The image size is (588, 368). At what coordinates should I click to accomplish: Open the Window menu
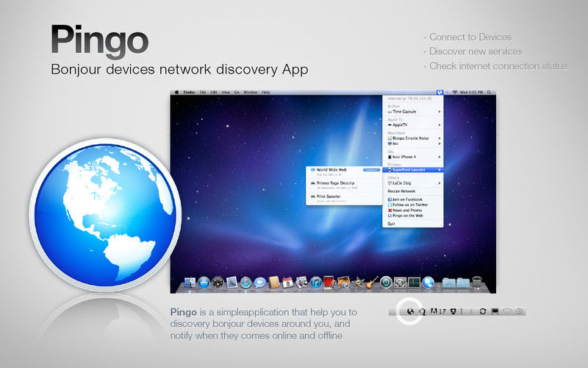click(x=251, y=92)
